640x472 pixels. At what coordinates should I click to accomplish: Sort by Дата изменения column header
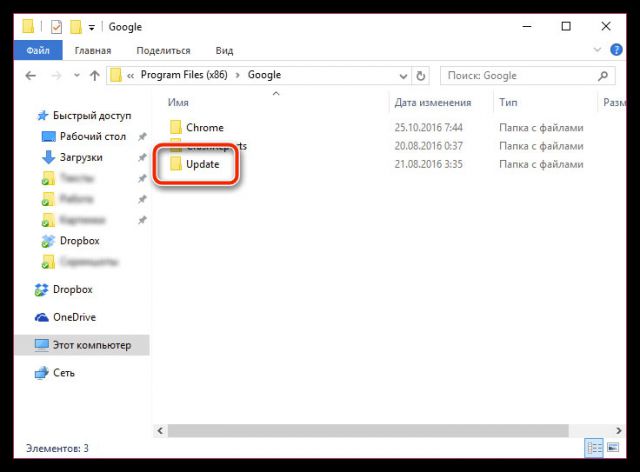point(432,102)
